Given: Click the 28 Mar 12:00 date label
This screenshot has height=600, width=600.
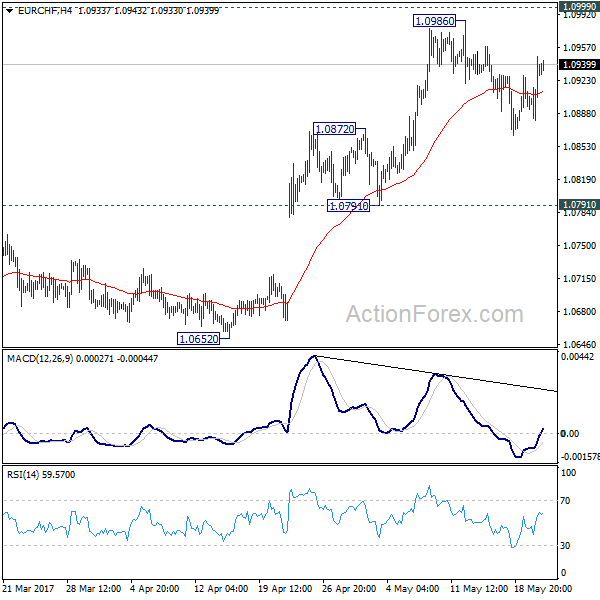Looking at the screenshot, I should coord(93,589).
